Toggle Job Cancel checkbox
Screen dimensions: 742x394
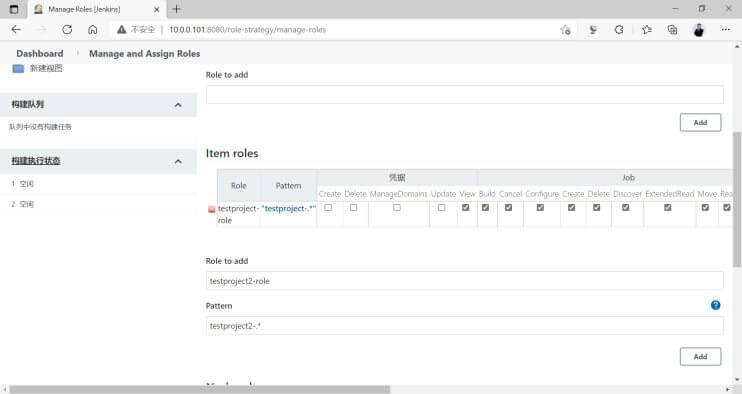pos(509,208)
